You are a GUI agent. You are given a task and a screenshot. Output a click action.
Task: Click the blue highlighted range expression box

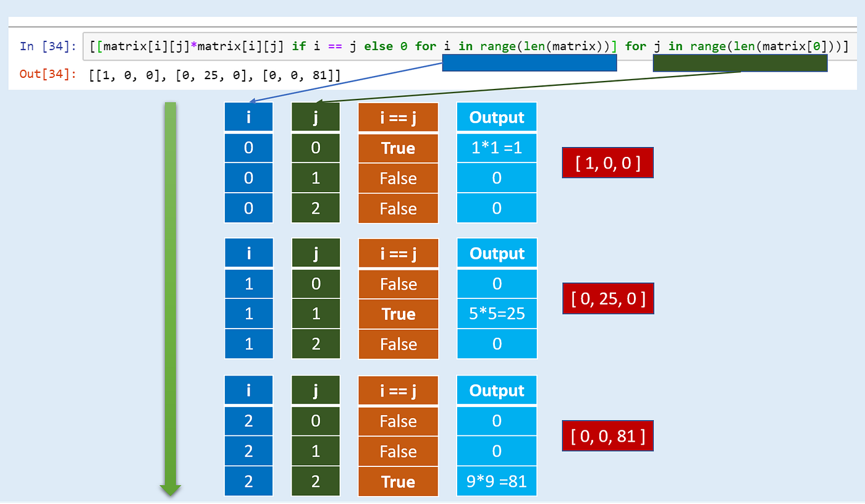coord(529,62)
